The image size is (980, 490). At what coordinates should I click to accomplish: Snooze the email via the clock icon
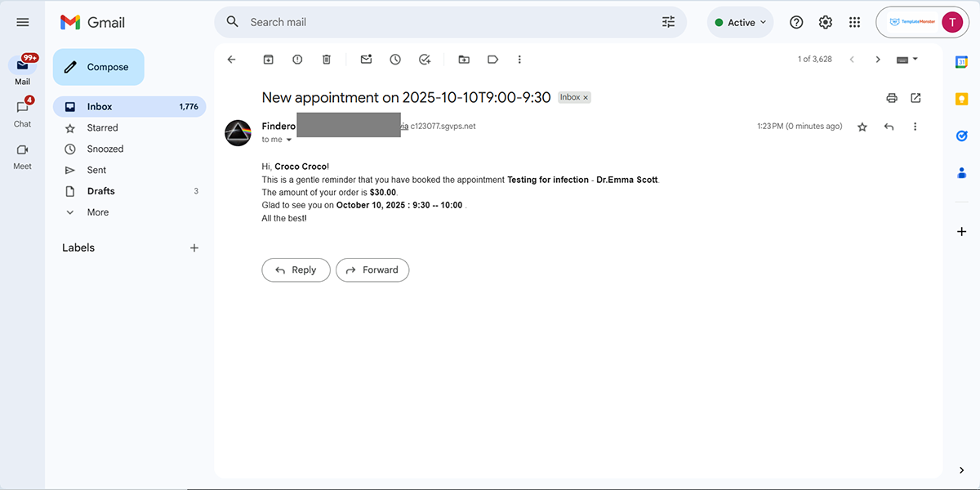pos(395,59)
